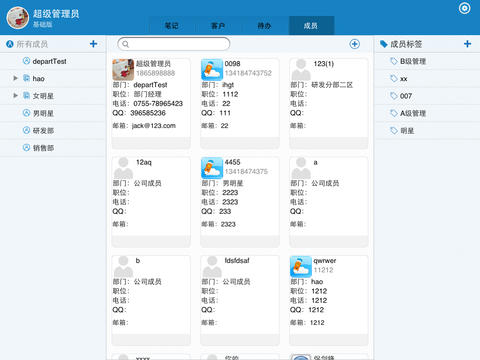Click member name 12aq
The height and width of the screenshot is (360, 480).
pyautogui.click(x=144, y=162)
